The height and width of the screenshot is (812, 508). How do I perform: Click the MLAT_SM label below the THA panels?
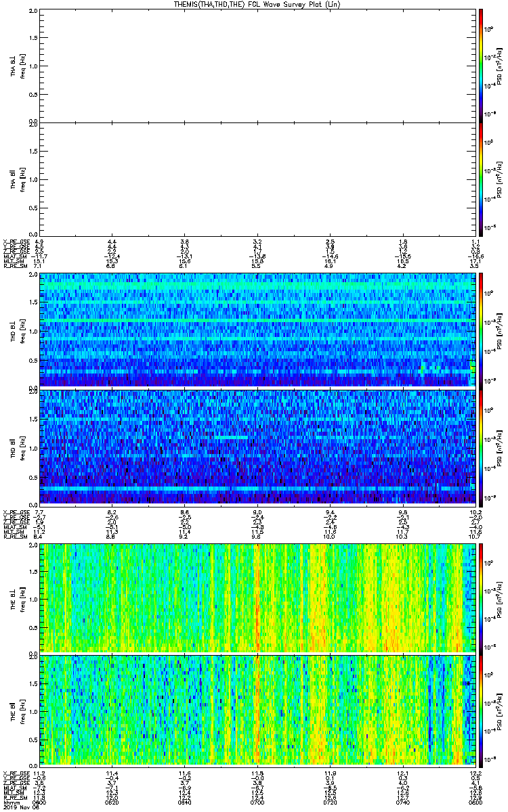pyautogui.click(x=14, y=256)
